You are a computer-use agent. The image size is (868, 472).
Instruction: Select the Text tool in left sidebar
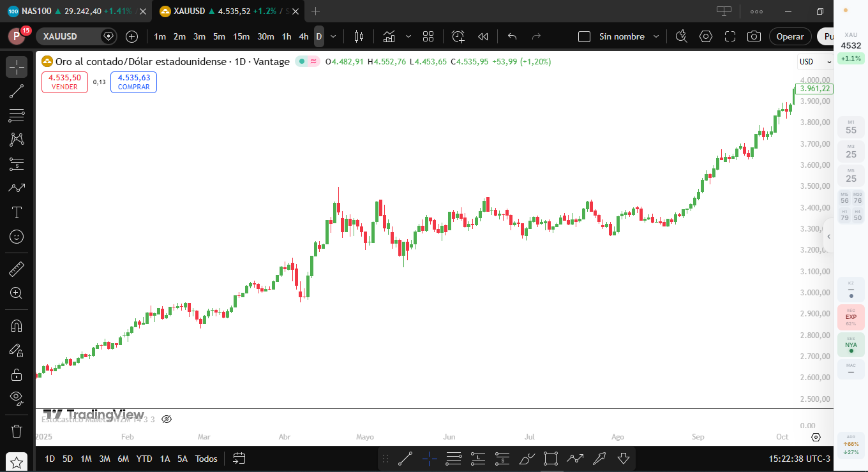[x=17, y=212]
